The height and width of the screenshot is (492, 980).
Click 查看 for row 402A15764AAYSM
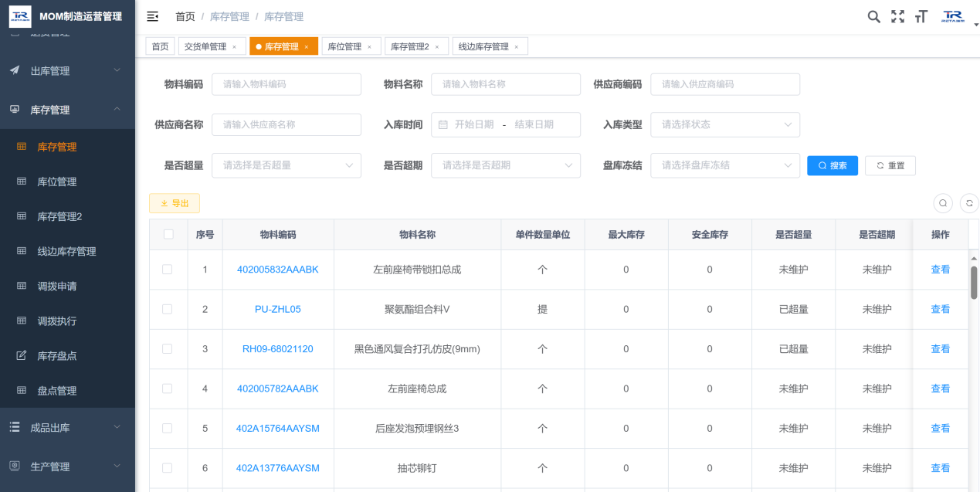point(941,428)
